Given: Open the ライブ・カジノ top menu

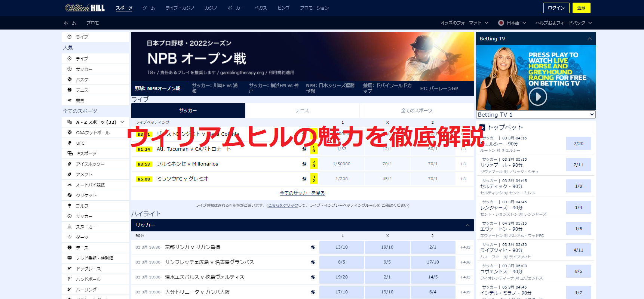Looking at the screenshot, I should [x=180, y=8].
